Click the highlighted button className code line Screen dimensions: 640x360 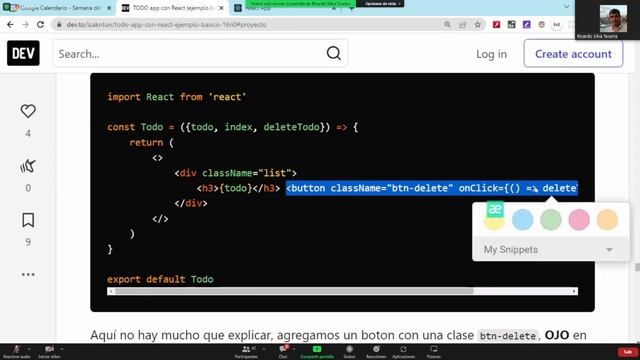(432, 188)
